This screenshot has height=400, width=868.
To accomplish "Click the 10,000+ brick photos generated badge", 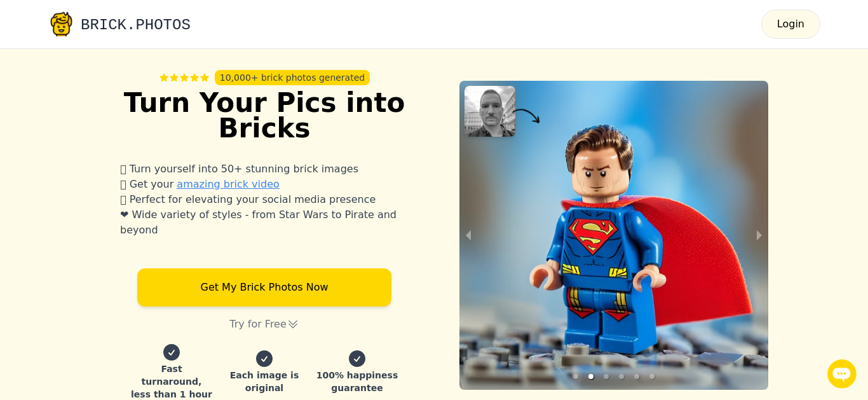I will 292,78.
